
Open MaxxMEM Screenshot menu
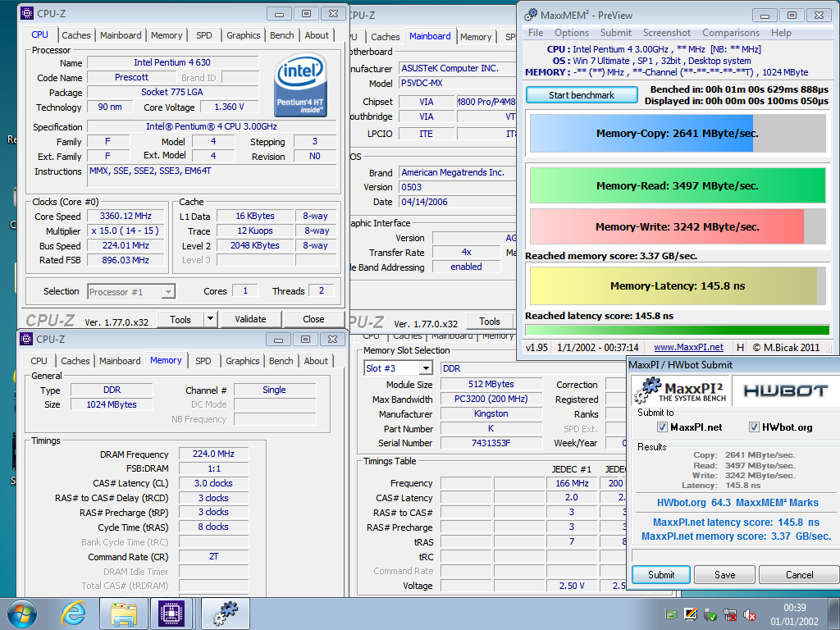(667, 33)
